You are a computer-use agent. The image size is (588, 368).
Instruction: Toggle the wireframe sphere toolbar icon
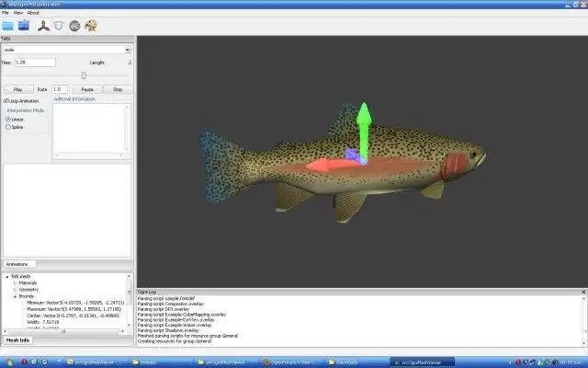(74, 26)
